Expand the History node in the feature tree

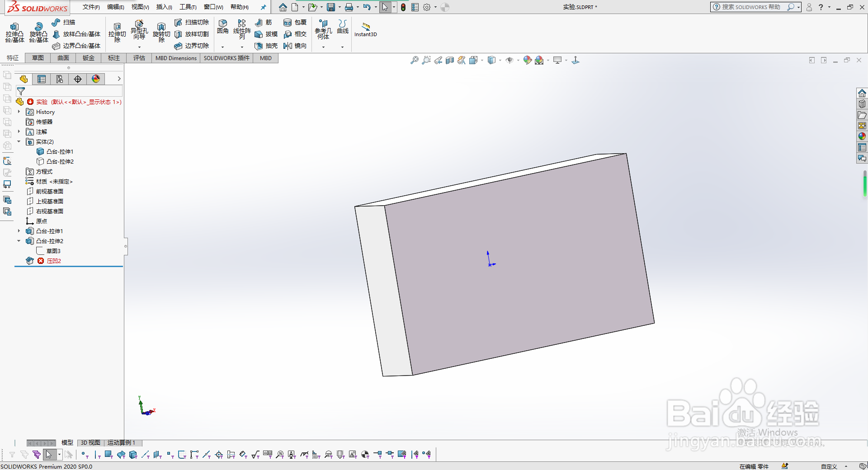pyautogui.click(x=18, y=112)
